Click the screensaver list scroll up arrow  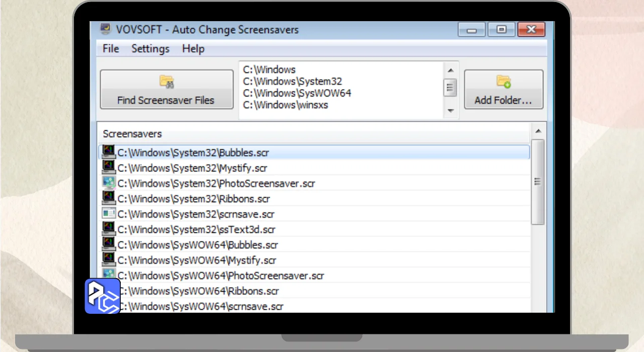(x=538, y=131)
